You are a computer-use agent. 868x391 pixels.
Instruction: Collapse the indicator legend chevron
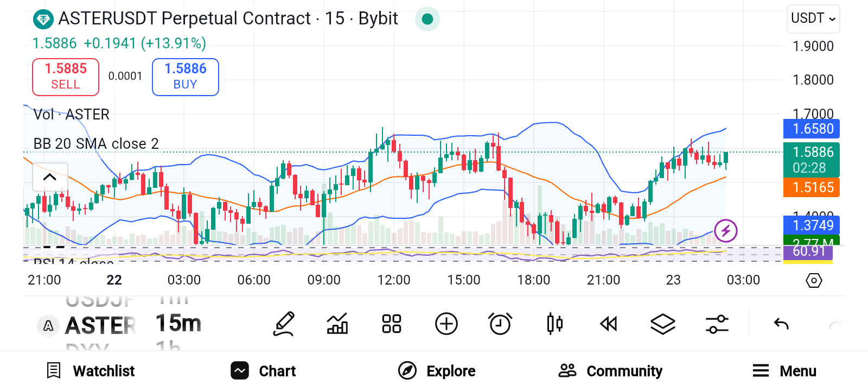click(x=50, y=177)
